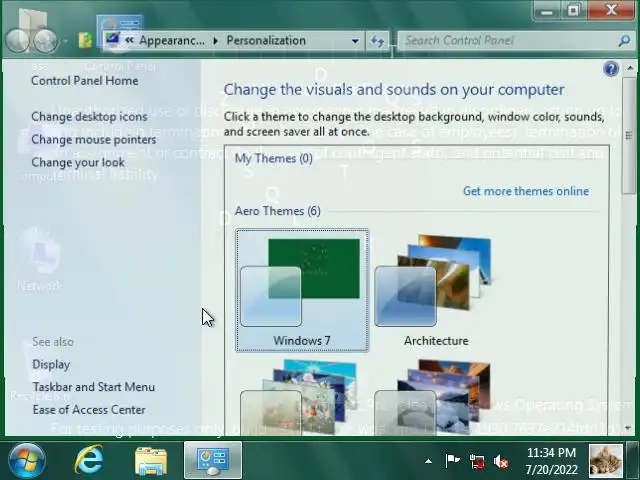The image size is (640, 480).
Task: Select the Architecture theme
Action: pyautogui.click(x=436, y=291)
